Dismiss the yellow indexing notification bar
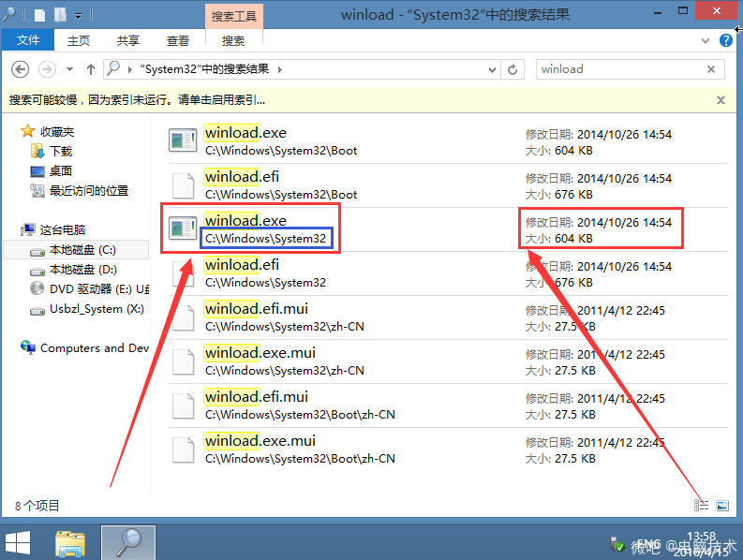The image size is (743, 560). tap(721, 100)
